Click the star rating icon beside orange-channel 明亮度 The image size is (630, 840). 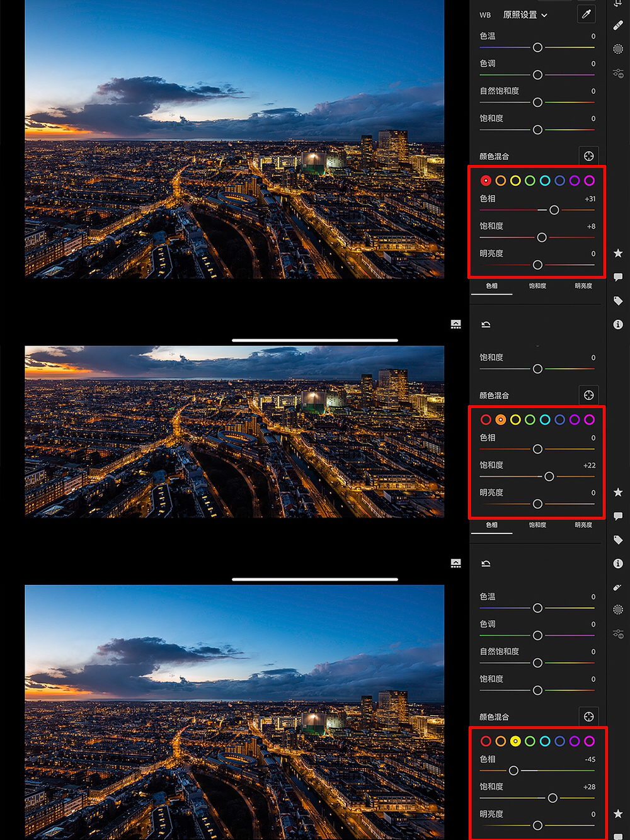pyautogui.click(x=618, y=492)
